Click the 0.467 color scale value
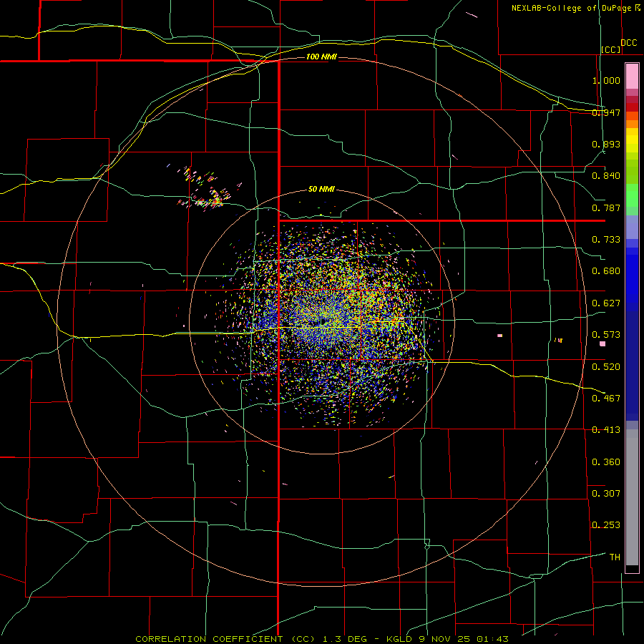The height and width of the screenshot is (644, 644). click(606, 399)
